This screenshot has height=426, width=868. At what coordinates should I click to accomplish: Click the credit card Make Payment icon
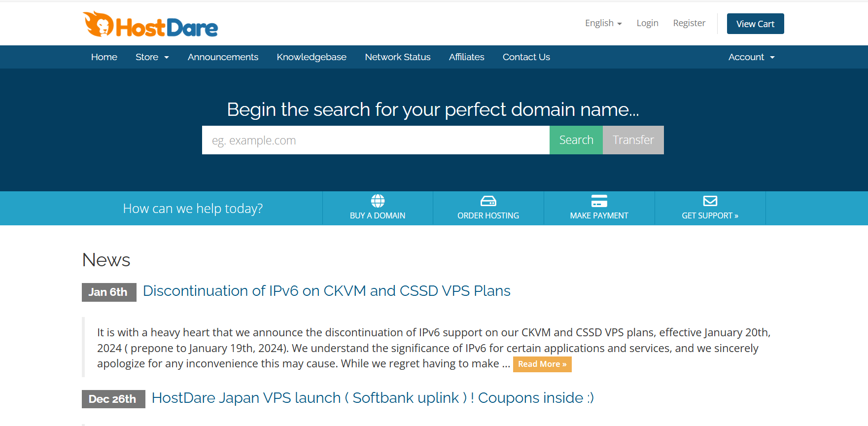(599, 201)
